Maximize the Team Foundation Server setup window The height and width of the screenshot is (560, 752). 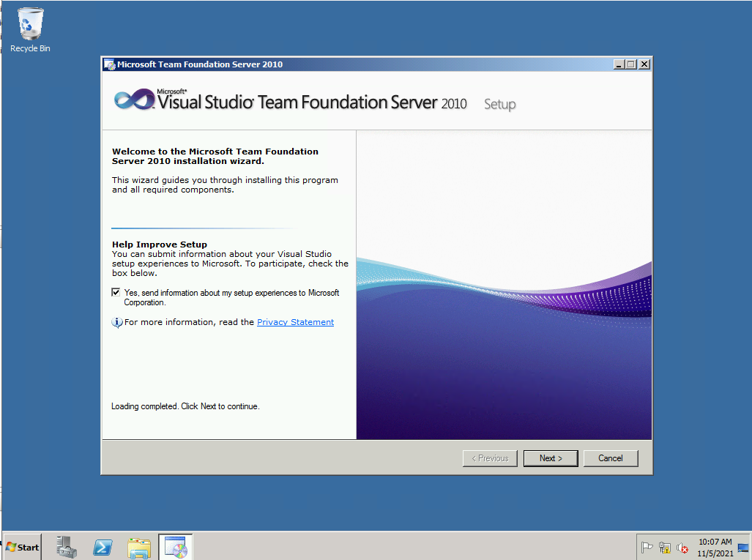click(631, 64)
